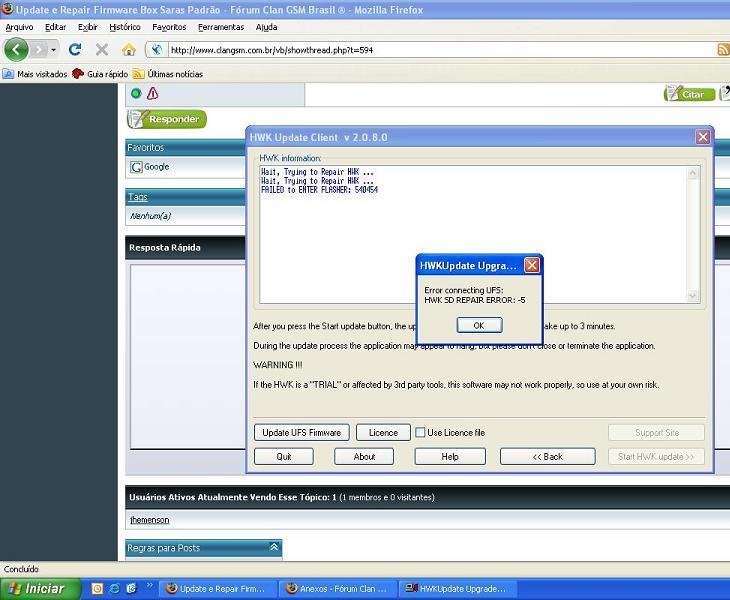Launch Internet Explorer from quick launch
730x600 pixels.
(x=115, y=589)
